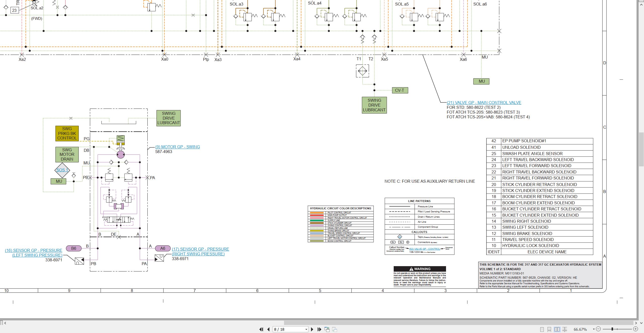The width and height of the screenshot is (644, 333).
Task: Click the SWG MOTOR DRAIN box
Action: [67, 155]
